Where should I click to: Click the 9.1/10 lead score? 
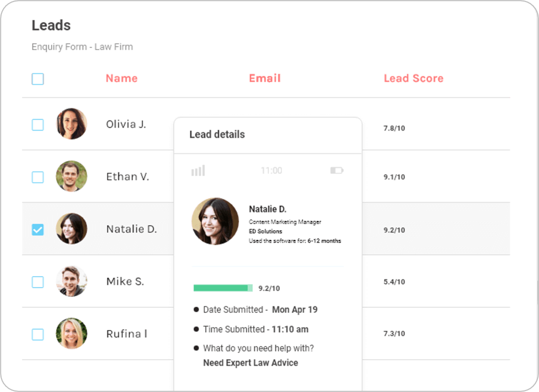(x=395, y=177)
